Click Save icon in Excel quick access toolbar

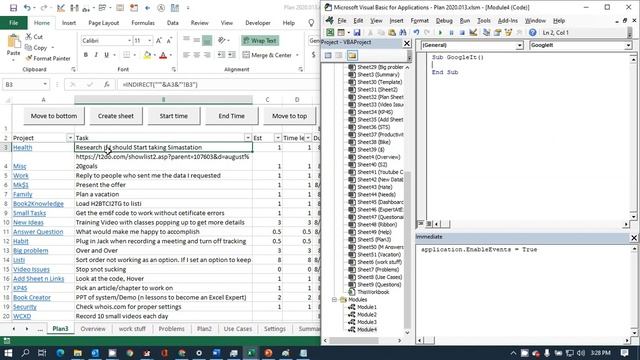(13, 8)
